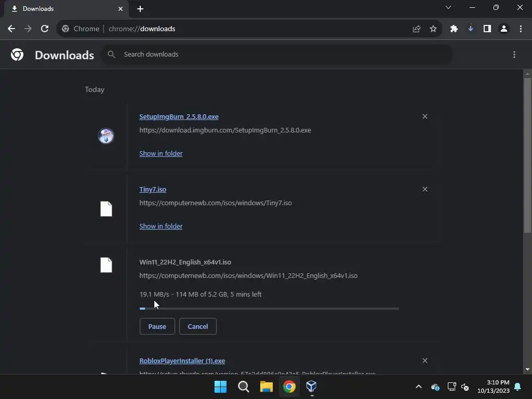Click the OneDrive cloud tray icon
The height and width of the screenshot is (399, 532).
(x=435, y=387)
